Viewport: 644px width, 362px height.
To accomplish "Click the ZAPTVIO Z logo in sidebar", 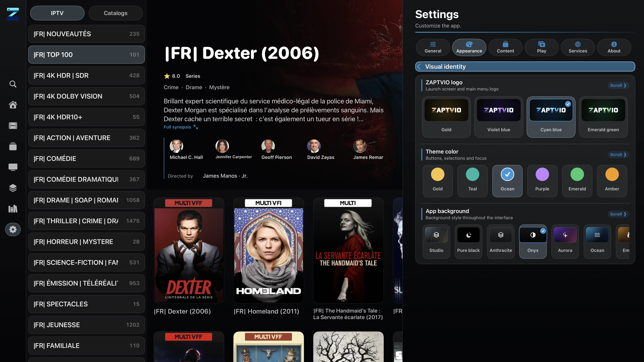I will click(x=13, y=14).
